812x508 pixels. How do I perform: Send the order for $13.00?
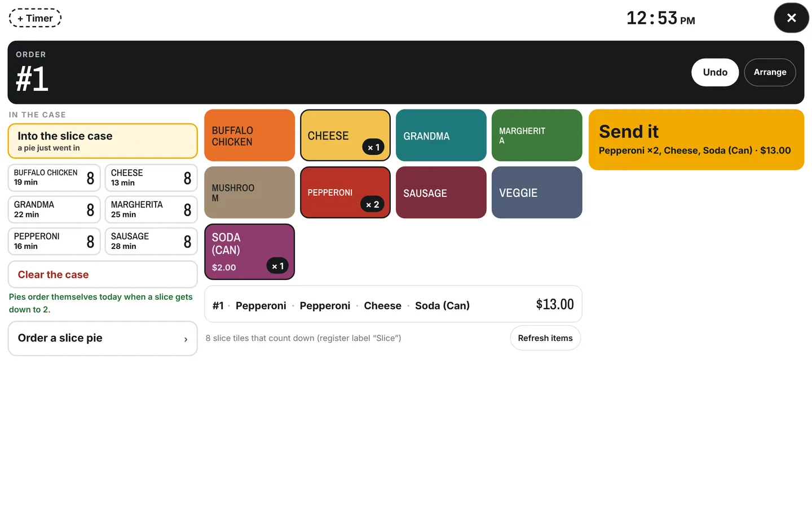click(696, 139)
